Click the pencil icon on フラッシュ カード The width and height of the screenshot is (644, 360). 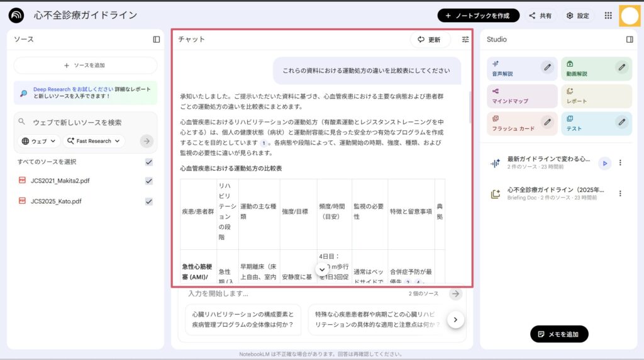(x=547, y=121)
